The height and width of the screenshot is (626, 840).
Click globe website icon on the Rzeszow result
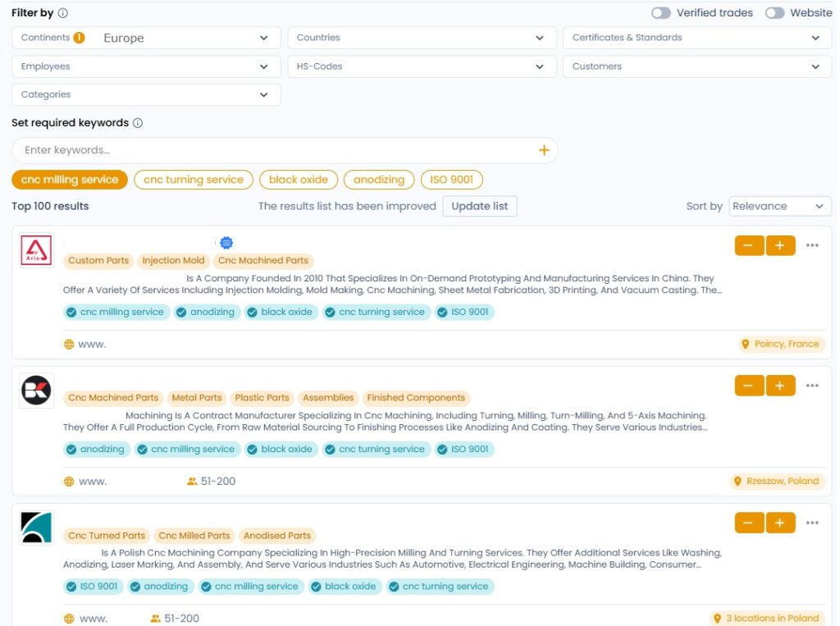pos(70,482)
